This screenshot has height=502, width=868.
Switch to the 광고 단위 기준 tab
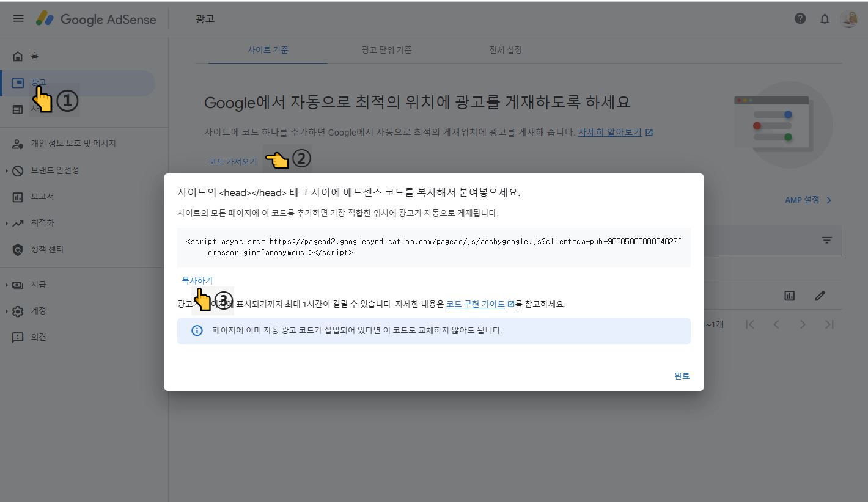coord(386,50)
